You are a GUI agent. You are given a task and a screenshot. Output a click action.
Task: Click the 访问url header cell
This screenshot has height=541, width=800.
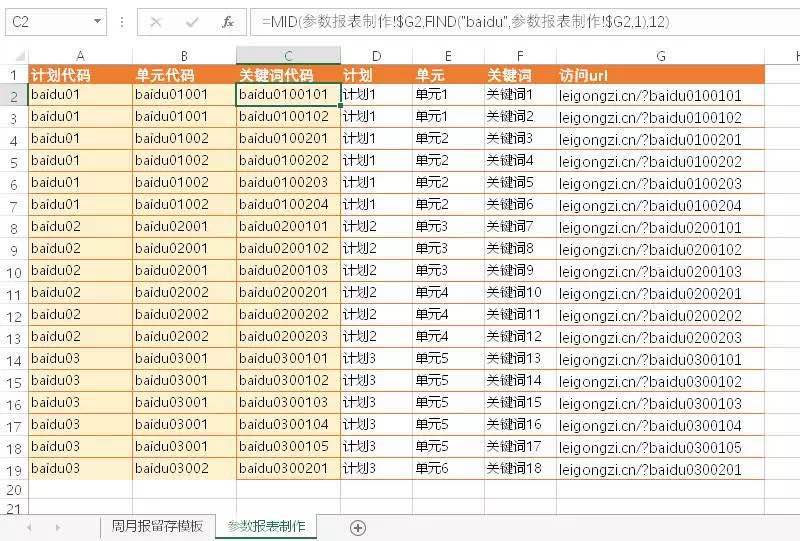tap(661, 75)
